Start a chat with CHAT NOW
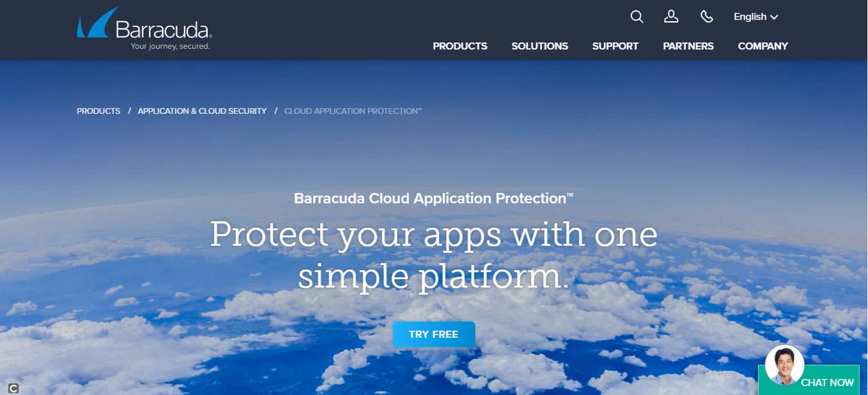This screenshot has width=868, height=395. (x=827, y=382)
